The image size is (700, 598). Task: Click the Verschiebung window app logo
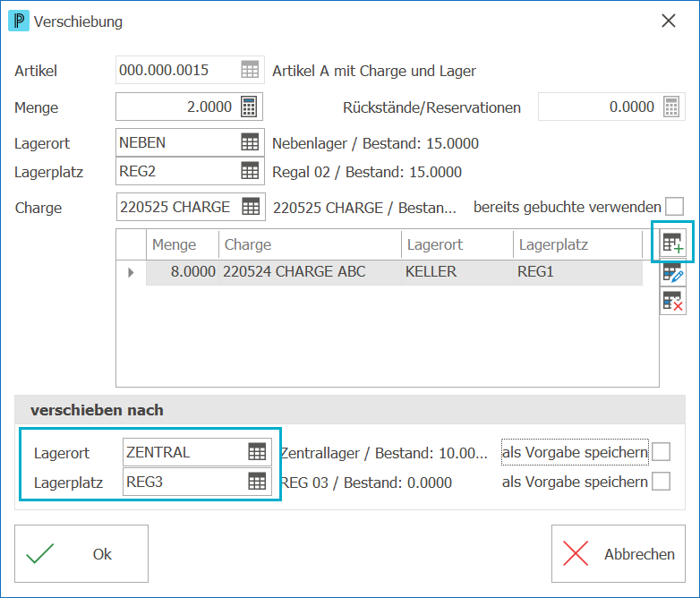coord(19,21)
